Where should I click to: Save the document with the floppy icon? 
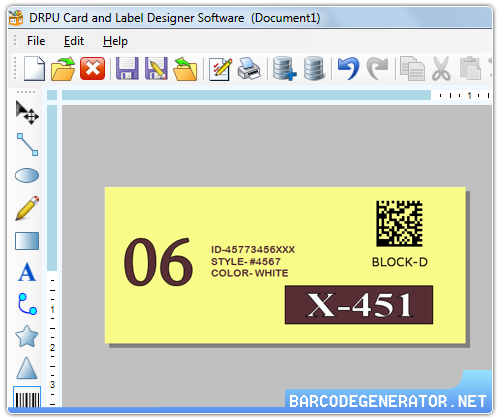tap(127, 69)
